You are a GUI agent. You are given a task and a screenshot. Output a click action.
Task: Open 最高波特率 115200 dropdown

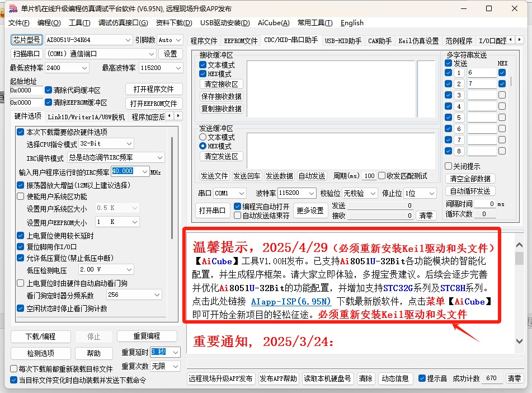[178, 68]
